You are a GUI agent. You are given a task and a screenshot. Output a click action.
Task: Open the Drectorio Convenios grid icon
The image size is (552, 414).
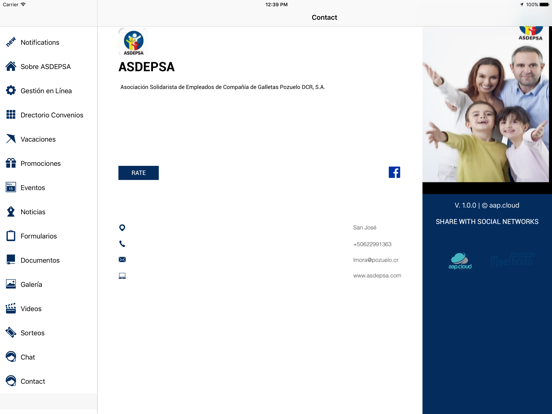tap(11, 115)
